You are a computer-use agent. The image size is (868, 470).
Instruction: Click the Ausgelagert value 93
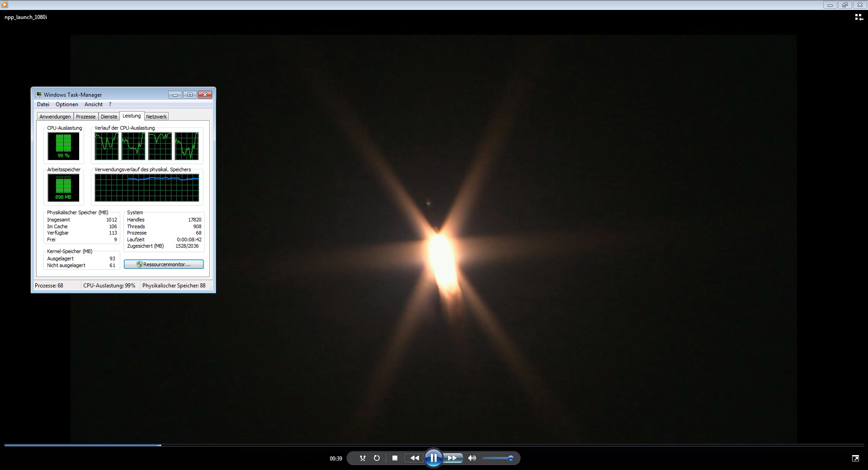pos(113,258)
